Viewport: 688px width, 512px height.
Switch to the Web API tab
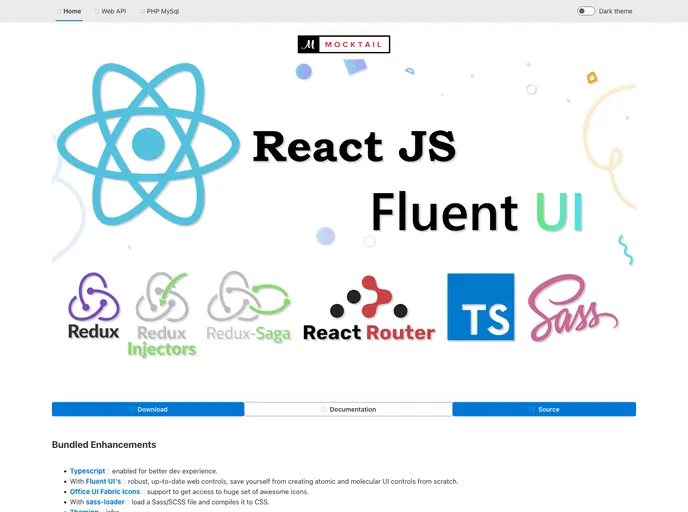click(x=112, y=11)
